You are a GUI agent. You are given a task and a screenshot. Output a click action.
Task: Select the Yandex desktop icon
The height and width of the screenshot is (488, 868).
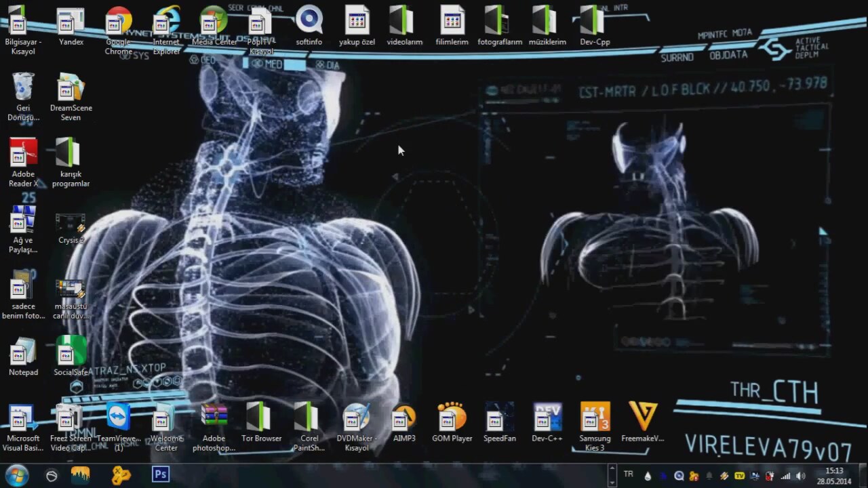pyautogui.click(x=71, y=27)
